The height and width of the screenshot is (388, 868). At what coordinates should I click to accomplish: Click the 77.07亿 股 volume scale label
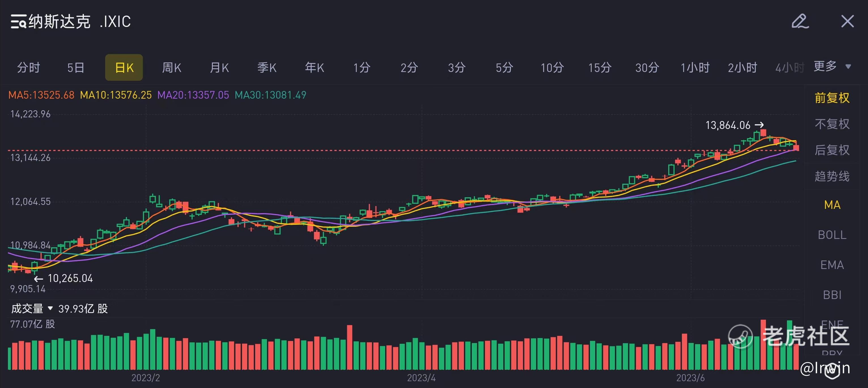click(x=33, y=324)
